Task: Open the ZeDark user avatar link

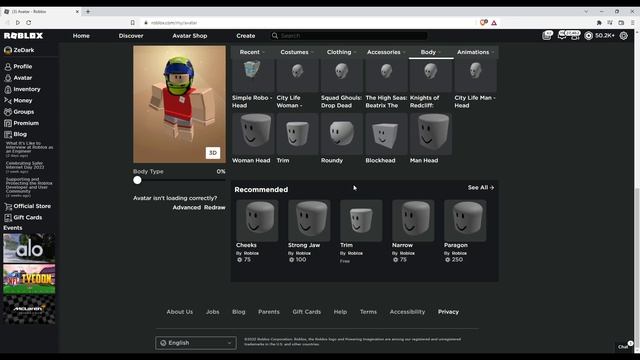Action: click(x=19, y=50)
